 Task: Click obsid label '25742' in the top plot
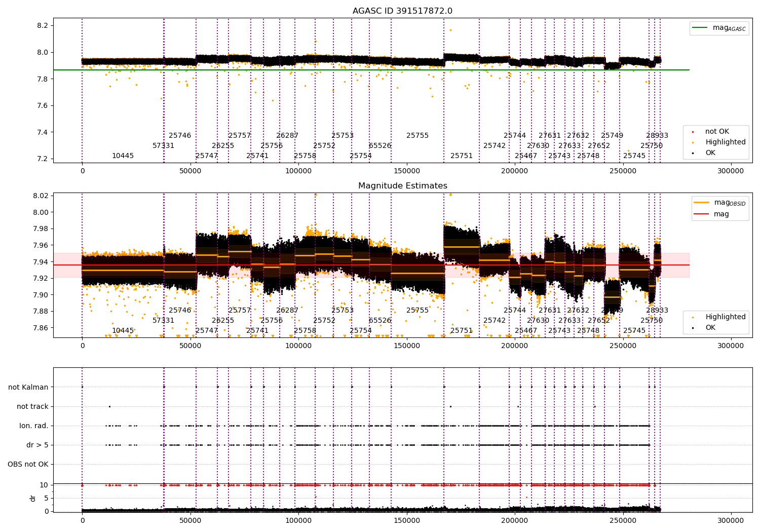click(x=495, y=146)
